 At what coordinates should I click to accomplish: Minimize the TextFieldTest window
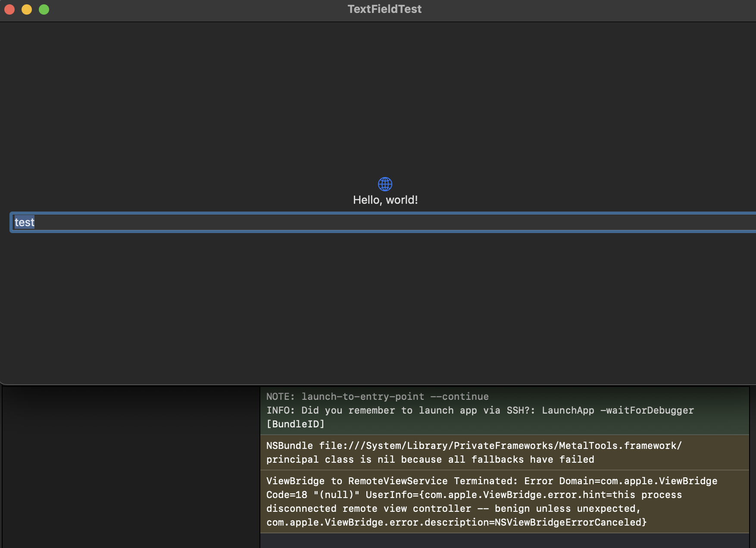click(x=27, y=9)
